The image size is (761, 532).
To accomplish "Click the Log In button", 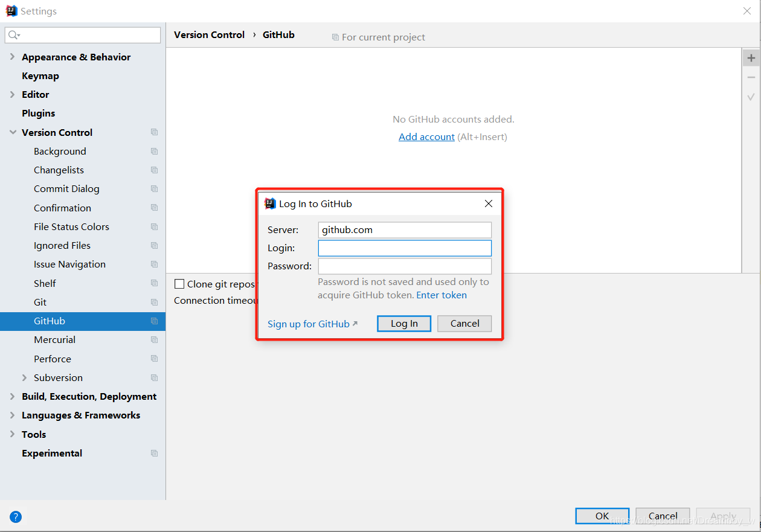I will [x=404, y=324].
